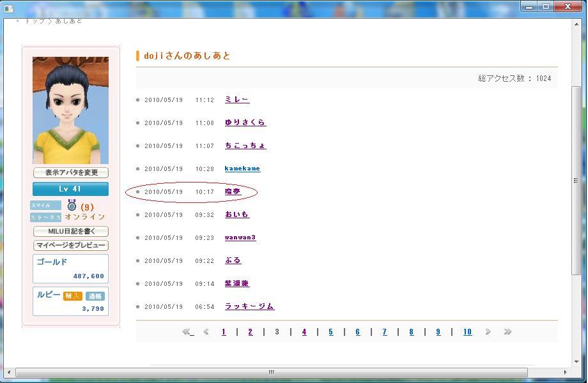This screenshot has height=383, width=588.
Task: Click the トップ breadcrumb link
Action: 35,21
